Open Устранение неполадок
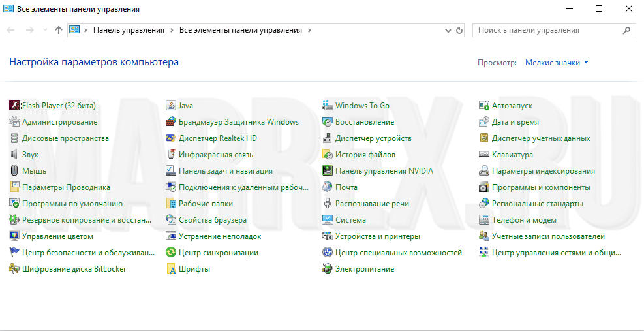Image resolution: width=644 pixels, height=331 pixels. point(220,236)
